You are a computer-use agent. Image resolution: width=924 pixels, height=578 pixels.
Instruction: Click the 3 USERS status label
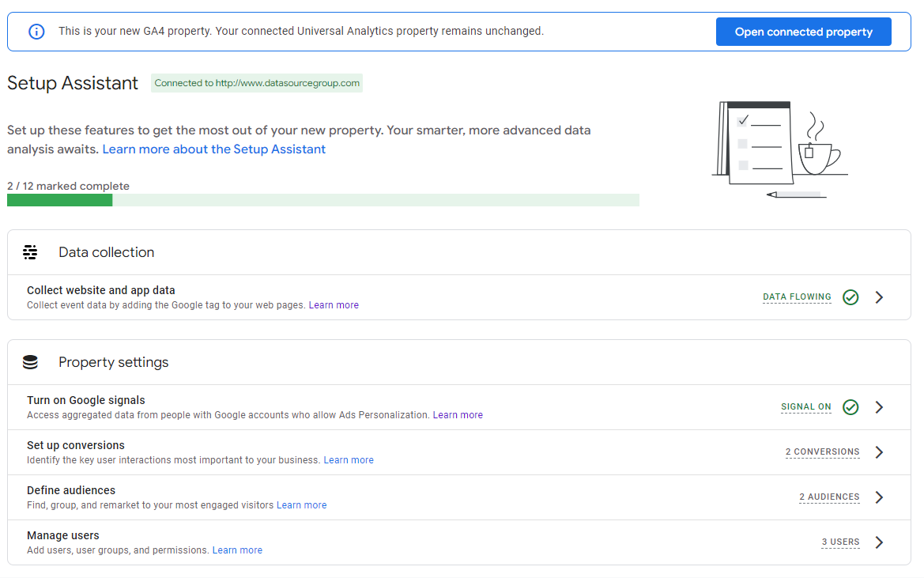coord(840,542)
